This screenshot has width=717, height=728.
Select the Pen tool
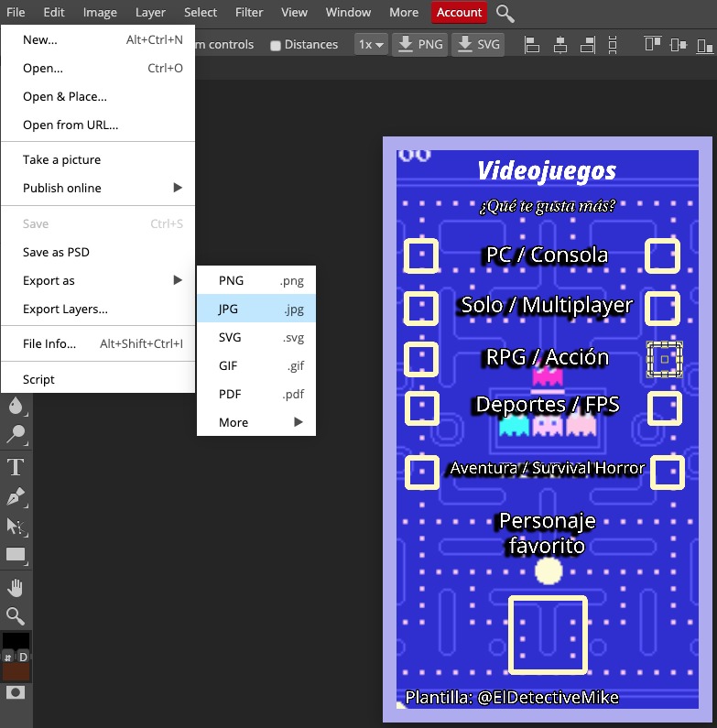pyautogui.click(x=16, y=496)
